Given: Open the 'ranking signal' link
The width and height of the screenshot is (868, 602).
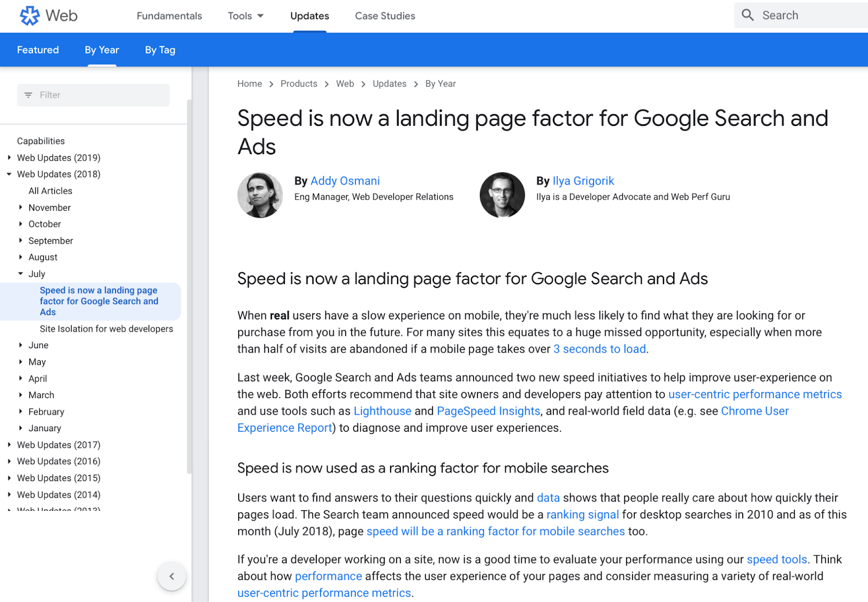Looking at the screenshot, I should click(x=583, y=515).
